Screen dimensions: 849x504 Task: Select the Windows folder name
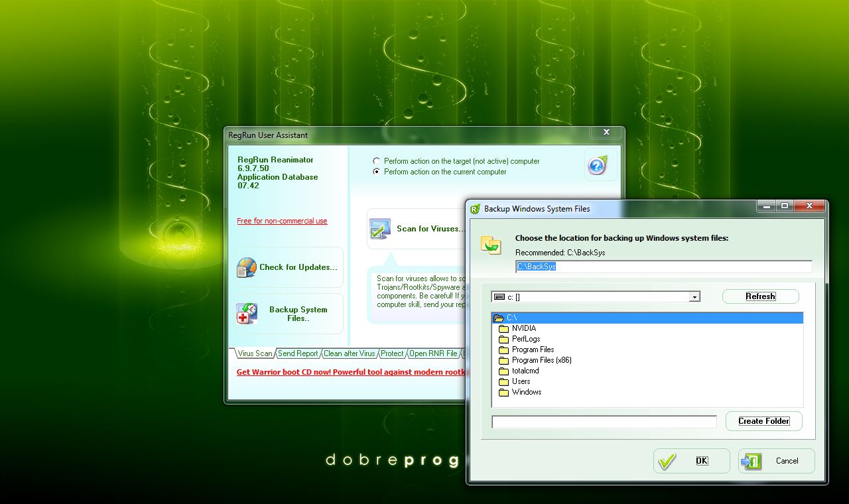[527, 392]
